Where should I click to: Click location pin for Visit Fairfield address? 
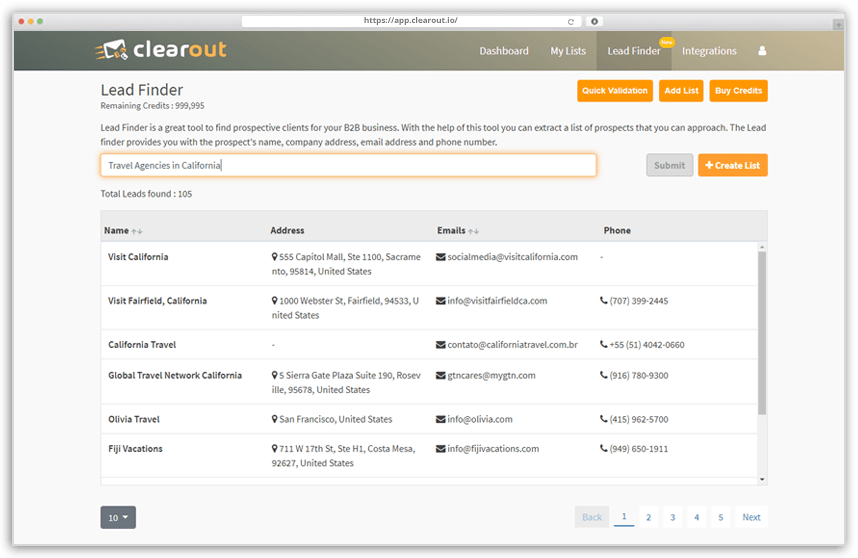275,300
